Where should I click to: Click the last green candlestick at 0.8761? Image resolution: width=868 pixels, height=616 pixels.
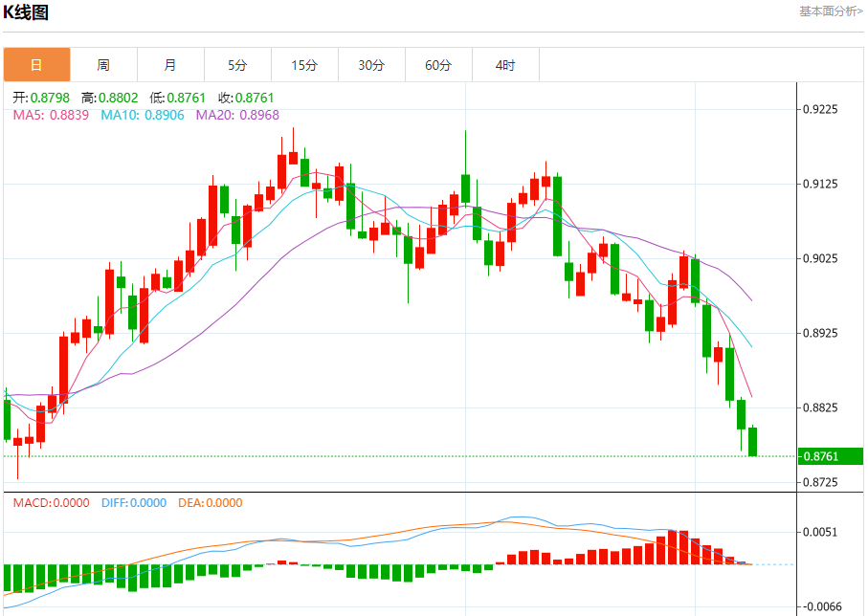point(752,442)
